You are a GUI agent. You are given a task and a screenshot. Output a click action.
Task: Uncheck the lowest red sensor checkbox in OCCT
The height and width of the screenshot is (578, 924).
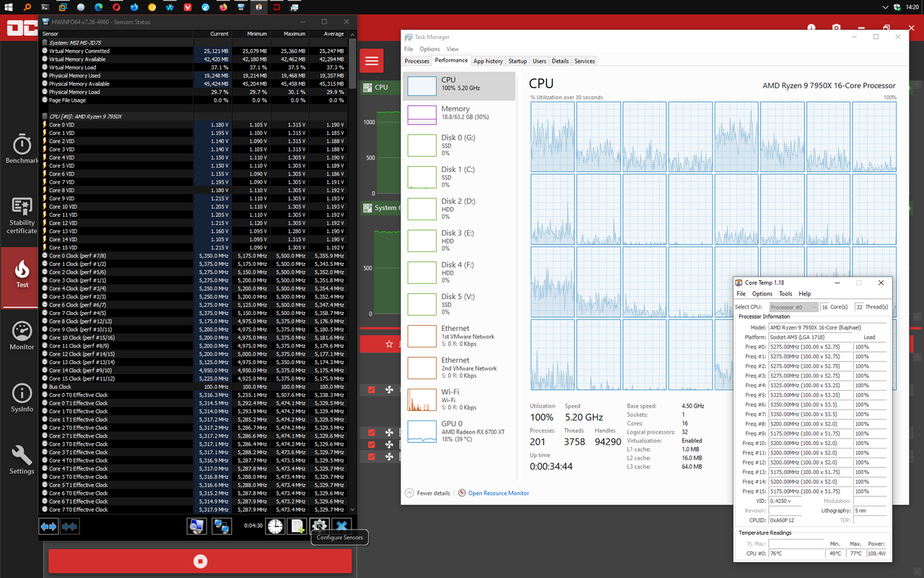372,456
